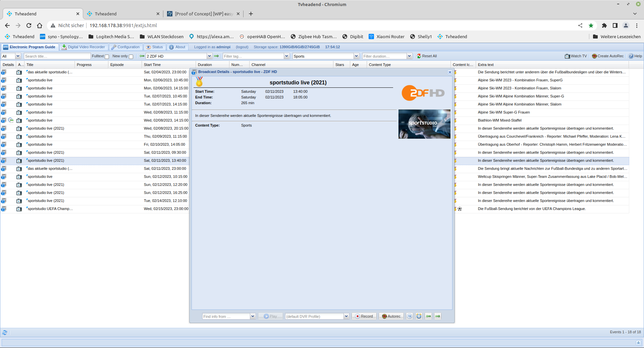644x348 pixels.
Task: Select previous channel with green left arrow
Action: click(x=142, y=56)
